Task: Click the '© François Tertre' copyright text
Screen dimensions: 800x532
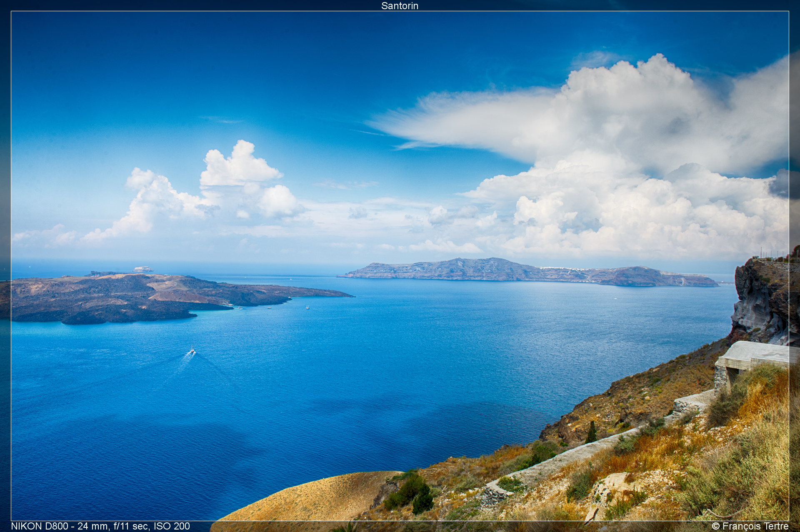Action: [x=750, y=526]
